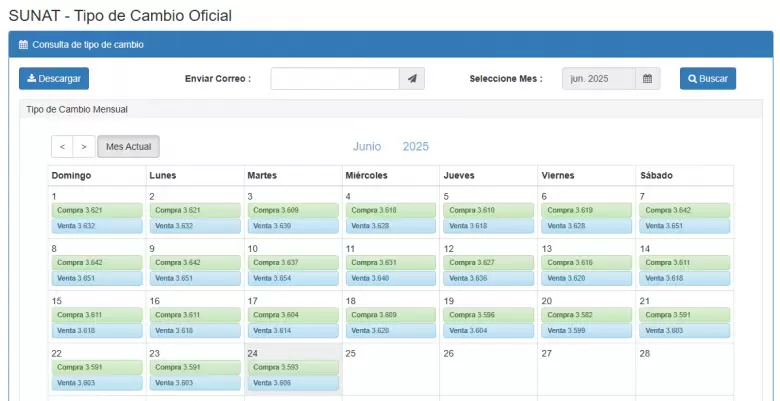Select Compra 3.631 on day 11
Image resolution: width=780 pixels, height=401 pixels.
pyautogui.click(x=391, y=263)
